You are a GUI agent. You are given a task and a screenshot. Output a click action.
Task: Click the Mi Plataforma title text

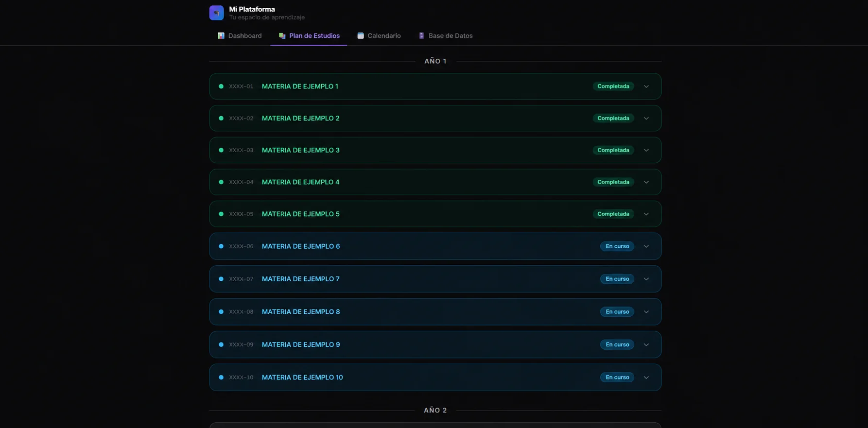click(252, 9)
